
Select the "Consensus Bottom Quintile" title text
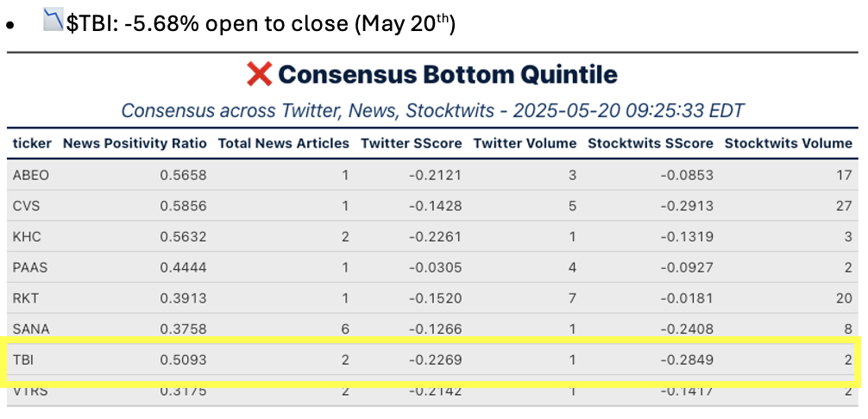coord(447,75)
